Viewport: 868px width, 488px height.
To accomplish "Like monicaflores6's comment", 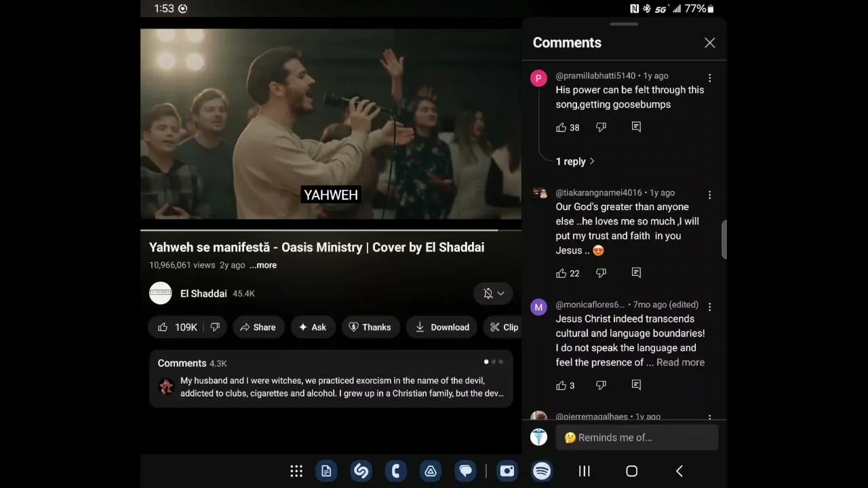I will coord(561,386).
